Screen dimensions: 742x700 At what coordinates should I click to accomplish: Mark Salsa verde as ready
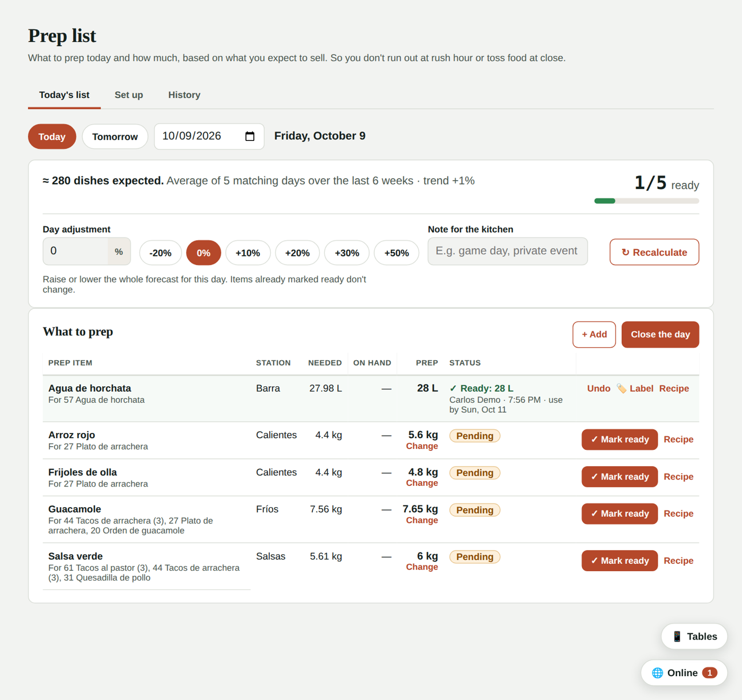click(620, 561)
